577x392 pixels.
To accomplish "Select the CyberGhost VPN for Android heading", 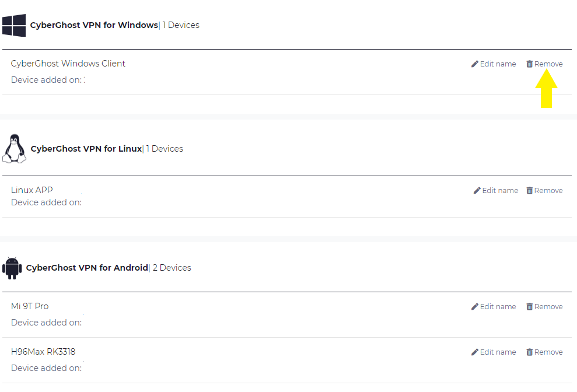I will coord(87,268).
